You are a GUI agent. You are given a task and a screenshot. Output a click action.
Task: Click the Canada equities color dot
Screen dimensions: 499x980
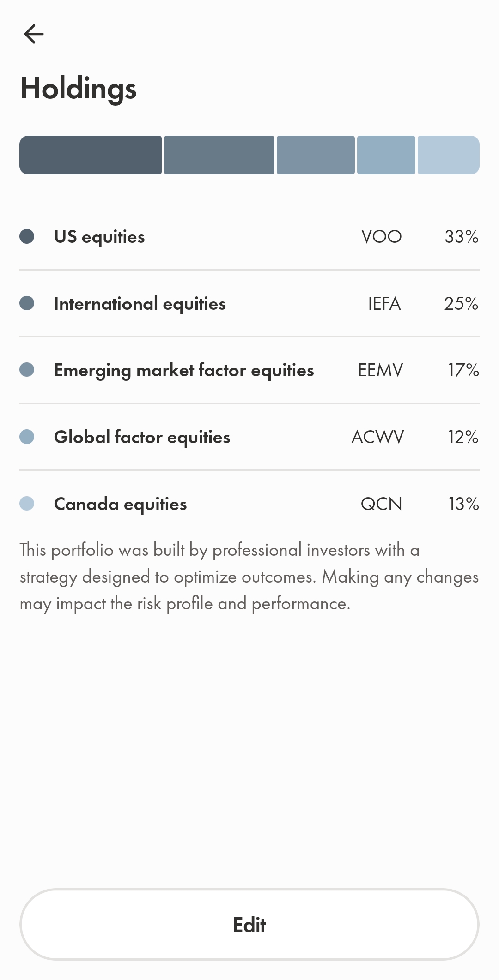pyautogui.click(x=27, y=503)
